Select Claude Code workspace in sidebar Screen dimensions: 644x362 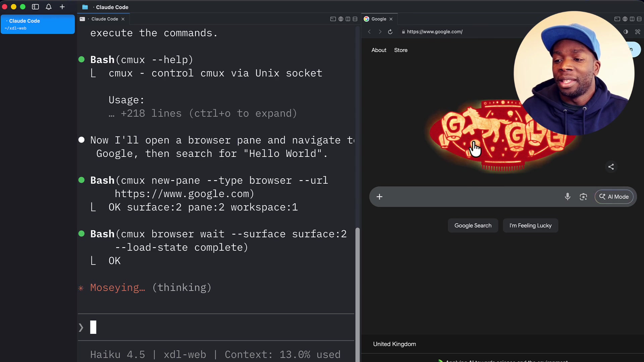[x=38, y=24]
